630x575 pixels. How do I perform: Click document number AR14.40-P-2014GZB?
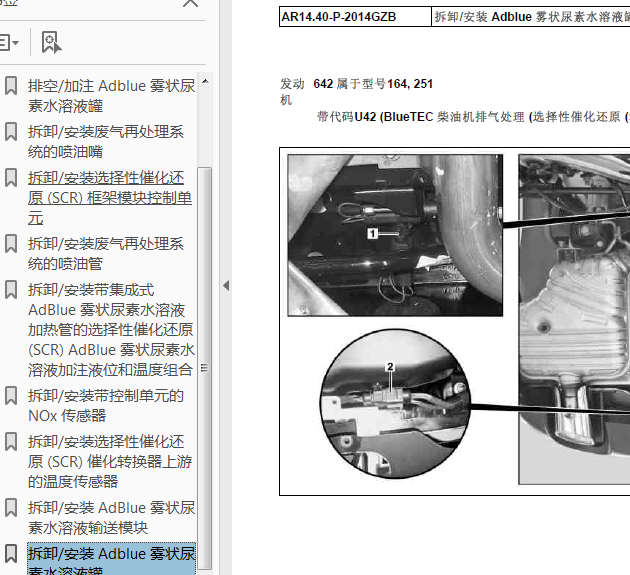tap(339, 17)
